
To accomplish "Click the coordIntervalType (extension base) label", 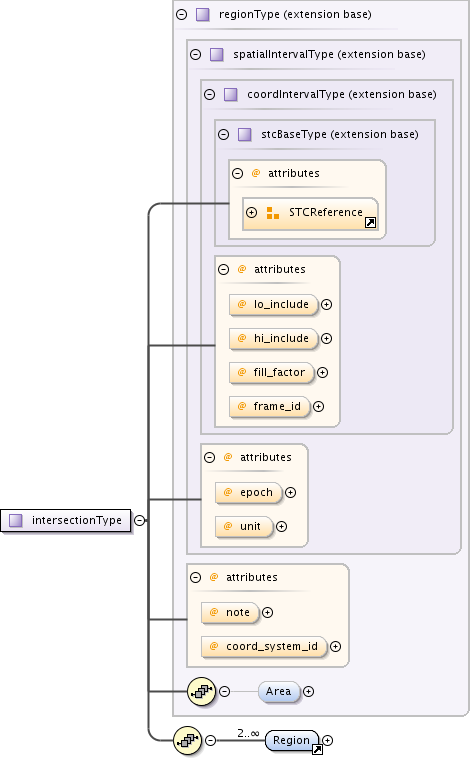I will 342,94.
